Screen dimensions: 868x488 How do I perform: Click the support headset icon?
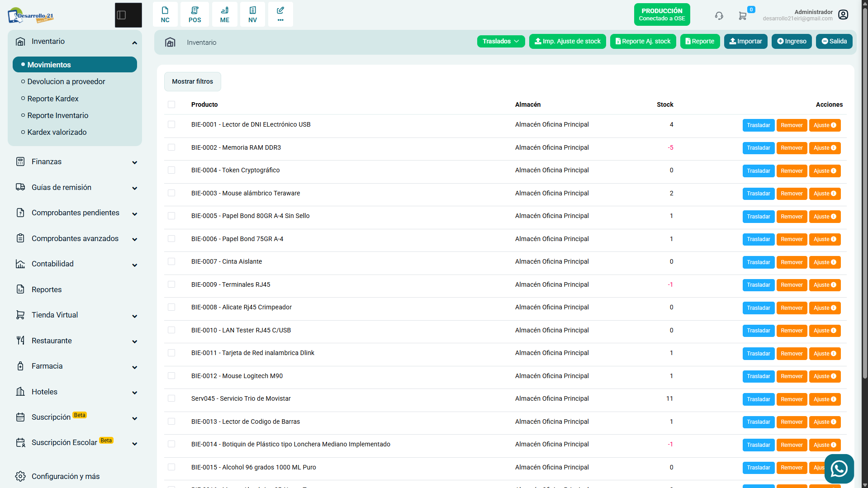tap(719, 16)
